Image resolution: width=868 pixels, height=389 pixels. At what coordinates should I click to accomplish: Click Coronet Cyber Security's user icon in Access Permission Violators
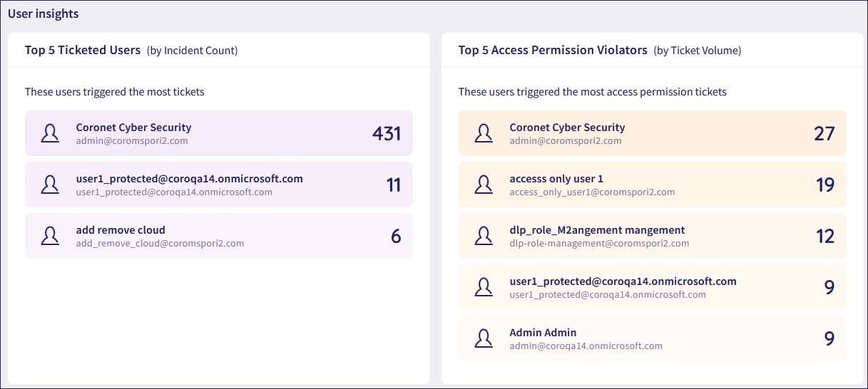(484, 133)
